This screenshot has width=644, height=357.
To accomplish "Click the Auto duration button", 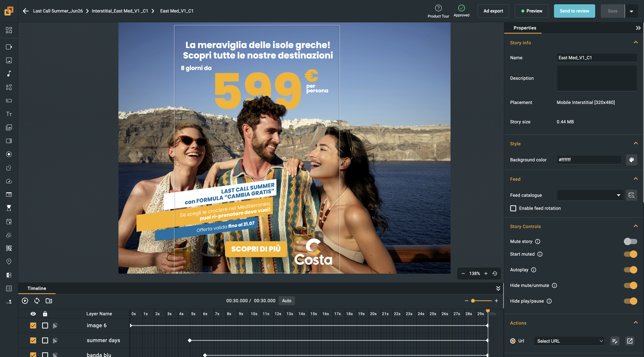I will tap(286, 301).
